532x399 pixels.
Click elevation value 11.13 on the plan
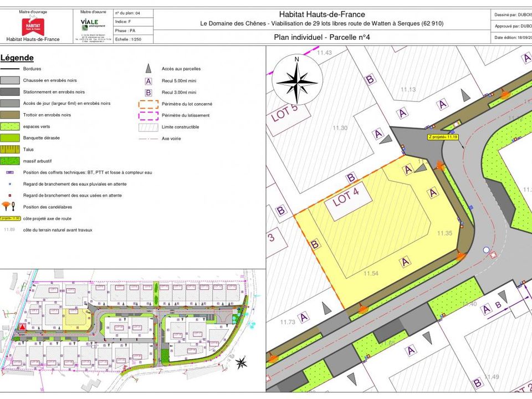click(x=408, y=90)
